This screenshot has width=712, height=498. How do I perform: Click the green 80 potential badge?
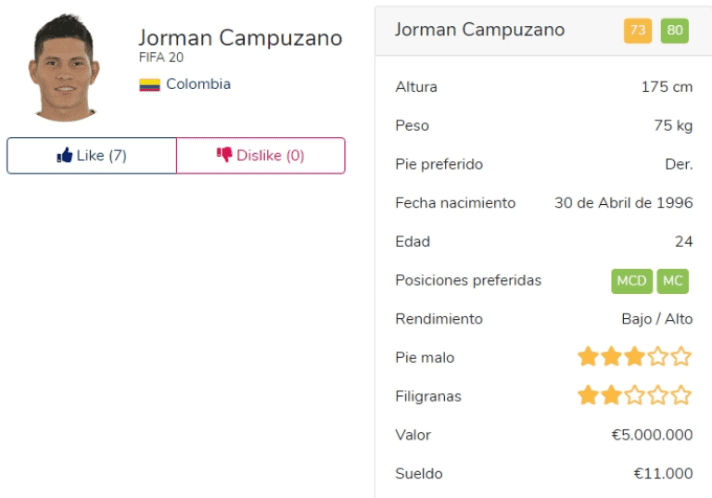pyautogui.click(x=674, y=30)
